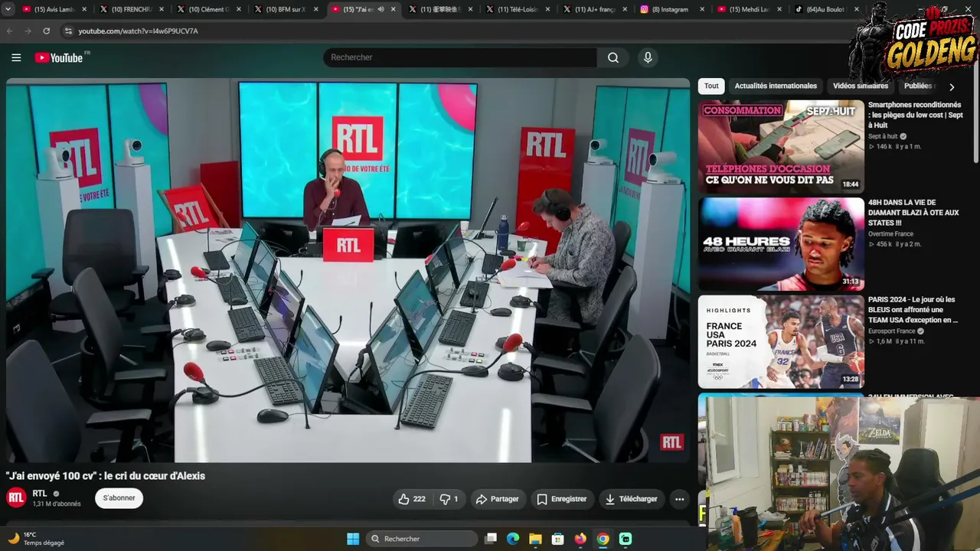The height and width of the screenshot is (551, 980).
Task: Click the taskbar Rechercher search box
Action: pyautogui.click(x=422, y=539)
